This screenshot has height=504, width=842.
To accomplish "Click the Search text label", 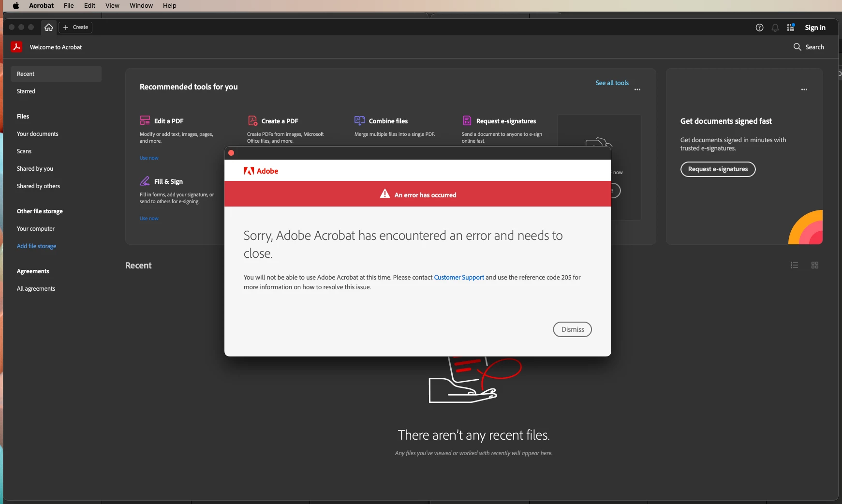I will click(815, 47).
